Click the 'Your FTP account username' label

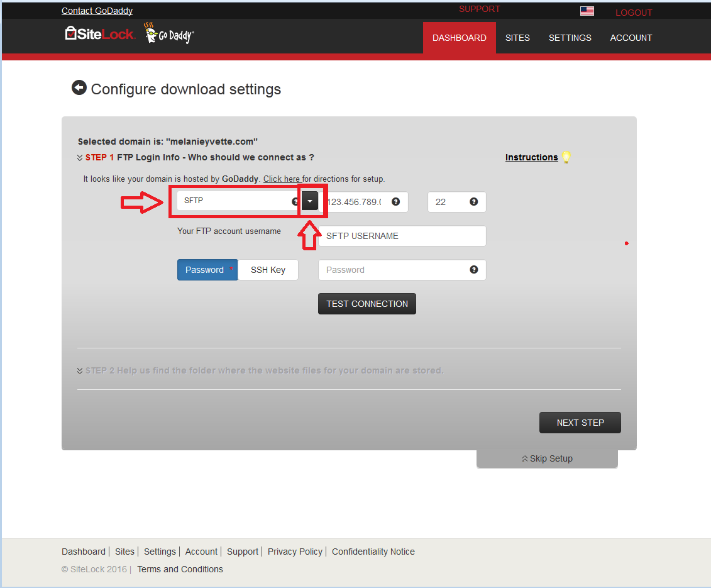tap(229, 231)
